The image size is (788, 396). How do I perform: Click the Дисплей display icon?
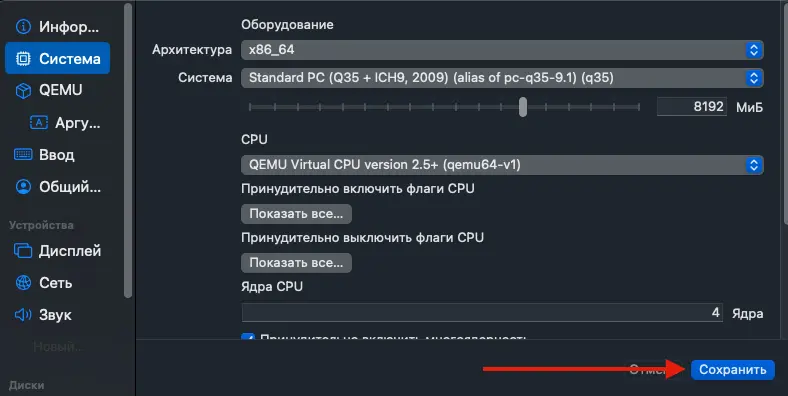23,250
